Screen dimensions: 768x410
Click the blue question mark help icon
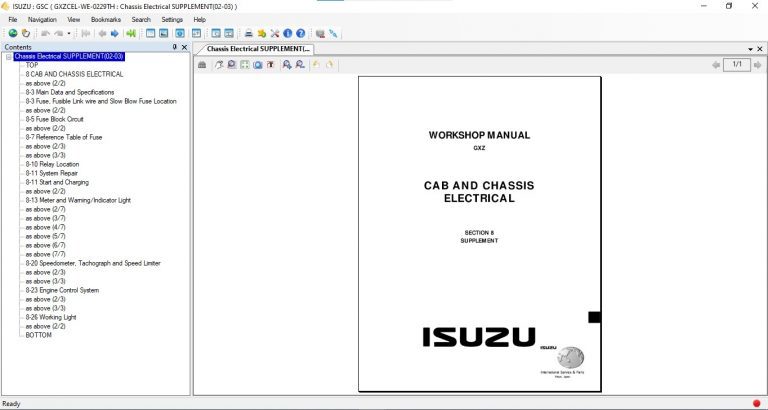click(x=301, y=33)
